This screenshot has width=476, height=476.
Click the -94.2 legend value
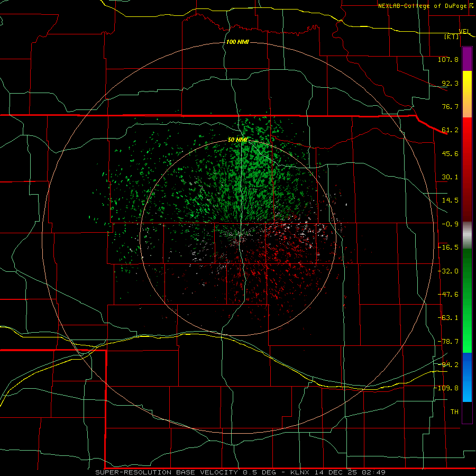pyautogui.click(x=448, y=365)
